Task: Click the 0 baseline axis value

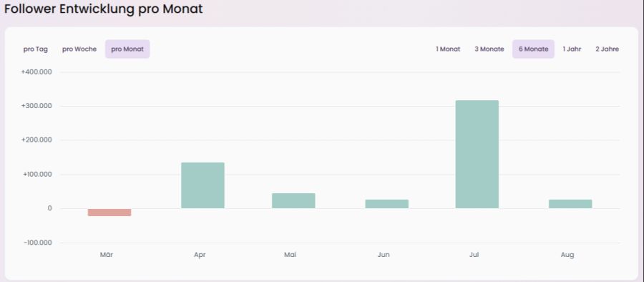Action: click(x=49, y=208)
